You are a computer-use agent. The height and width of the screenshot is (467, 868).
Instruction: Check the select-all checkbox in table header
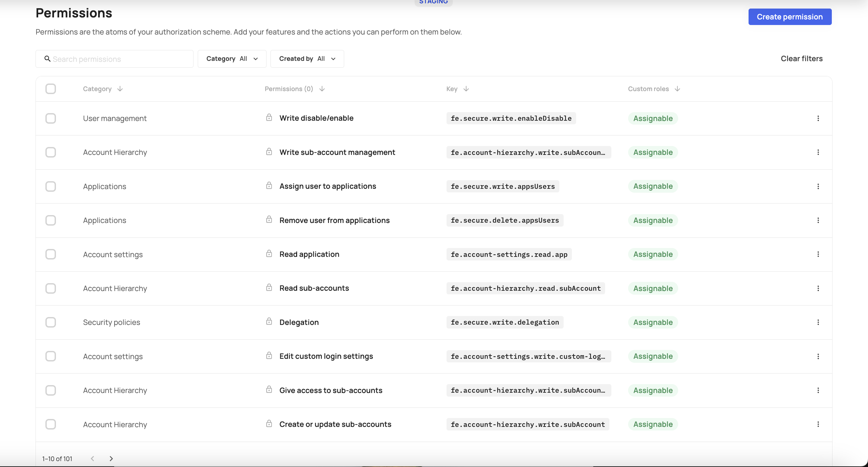click(51, 88)
